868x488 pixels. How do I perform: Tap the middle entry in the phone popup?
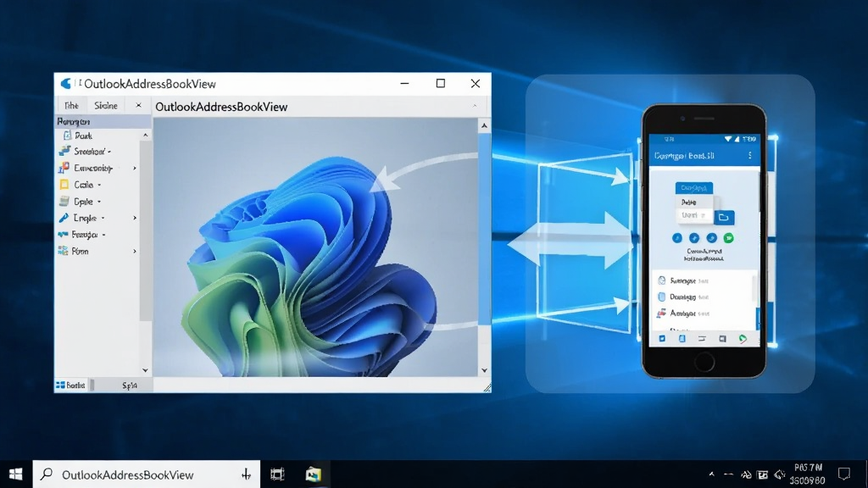tap(693, 202)
